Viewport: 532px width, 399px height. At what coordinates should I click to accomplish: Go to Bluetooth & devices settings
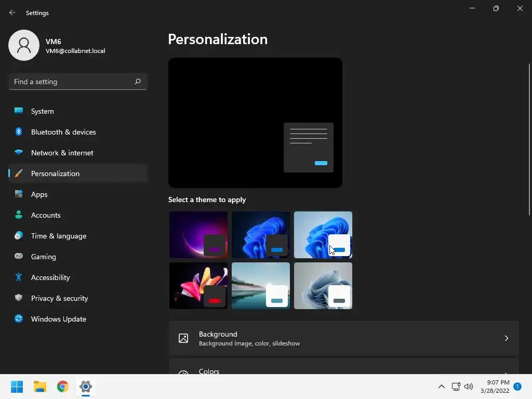(x=78, y=132)
